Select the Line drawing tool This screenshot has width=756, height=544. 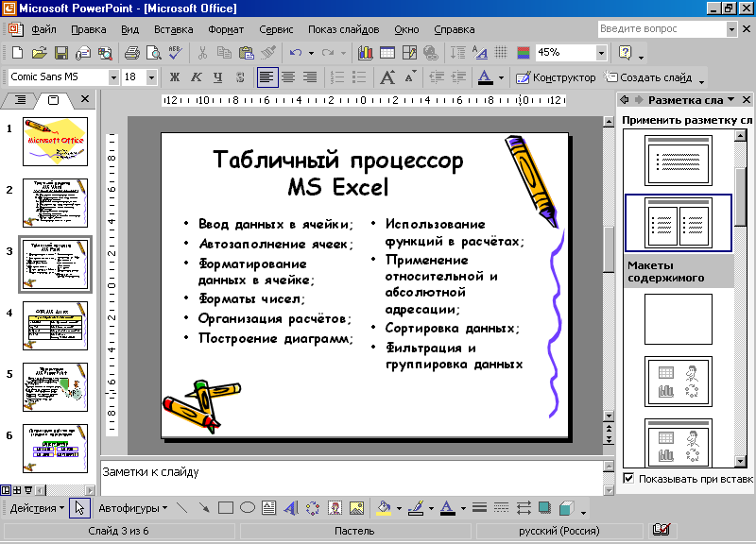[x=181, y=508]
